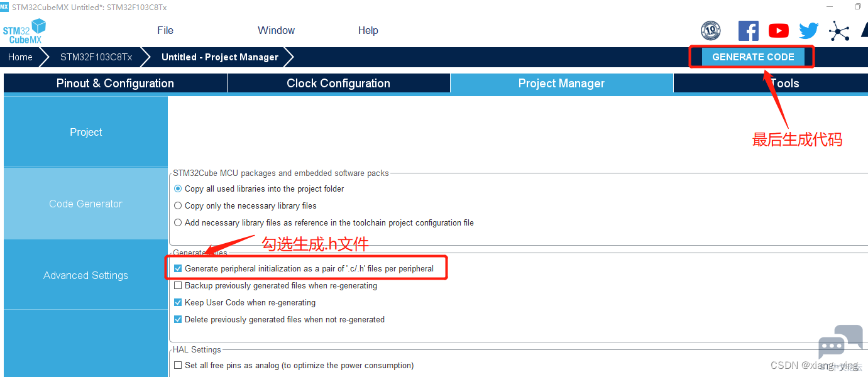Open the YouTube icon link

(x=778, y=31)
